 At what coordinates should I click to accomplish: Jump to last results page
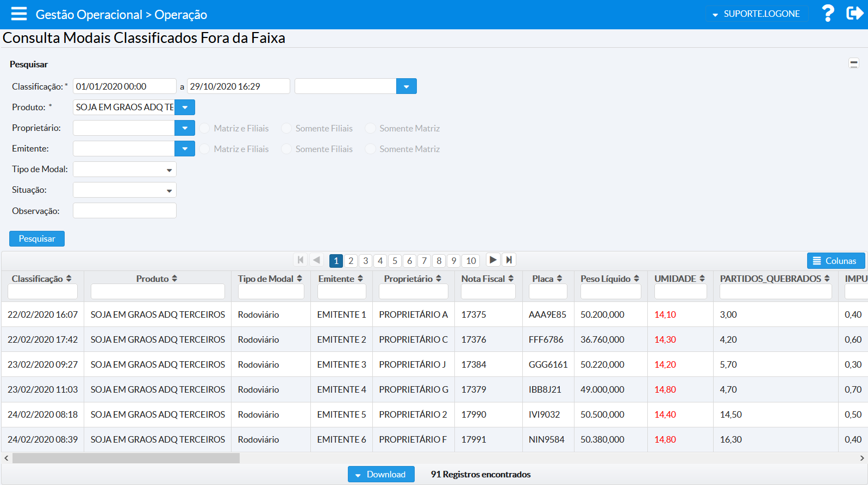click(x=509, y=260)
